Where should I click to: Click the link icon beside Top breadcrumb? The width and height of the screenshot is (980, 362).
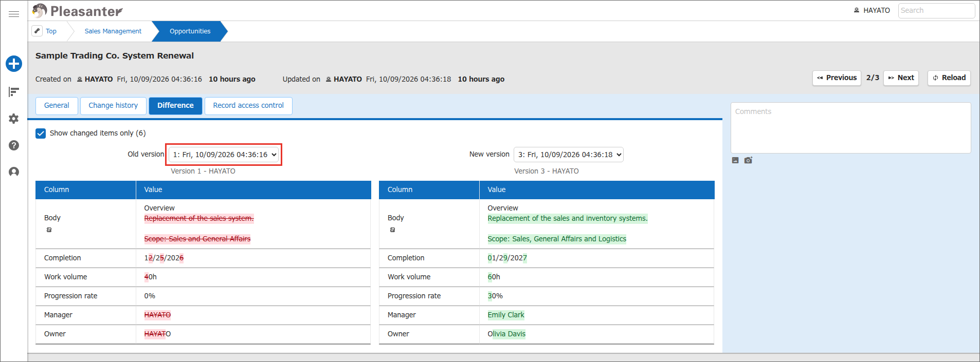37,31
